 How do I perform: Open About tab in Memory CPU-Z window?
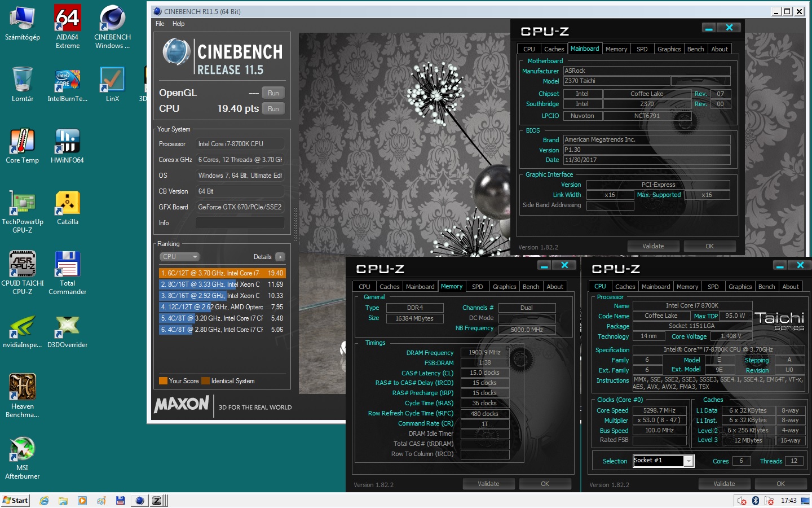(555, 287)
